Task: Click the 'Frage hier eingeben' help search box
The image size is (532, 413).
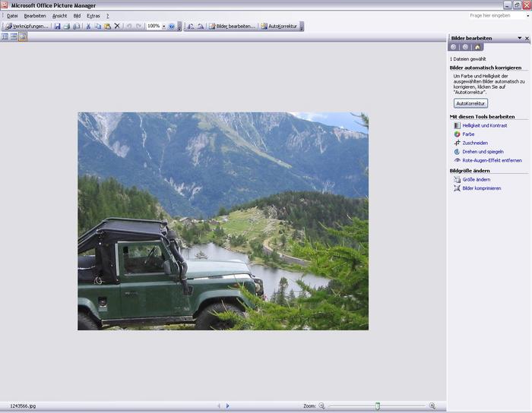Action: point(496,16)
